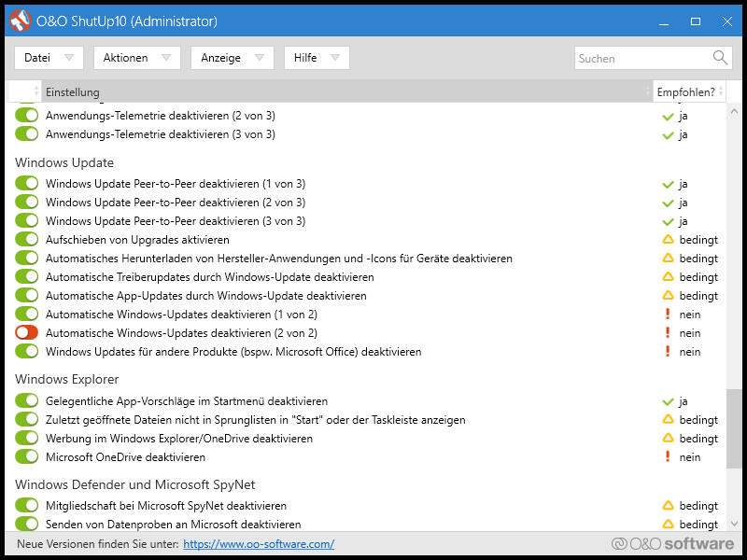Disable the Aufschieben von Upgrades aktivieren switch
Viewport: 747px width, 560px height.
[x=27, y=240]
